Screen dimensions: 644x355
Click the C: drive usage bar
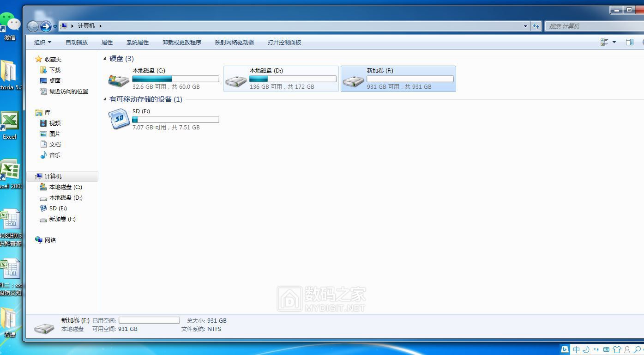(175, 79)
